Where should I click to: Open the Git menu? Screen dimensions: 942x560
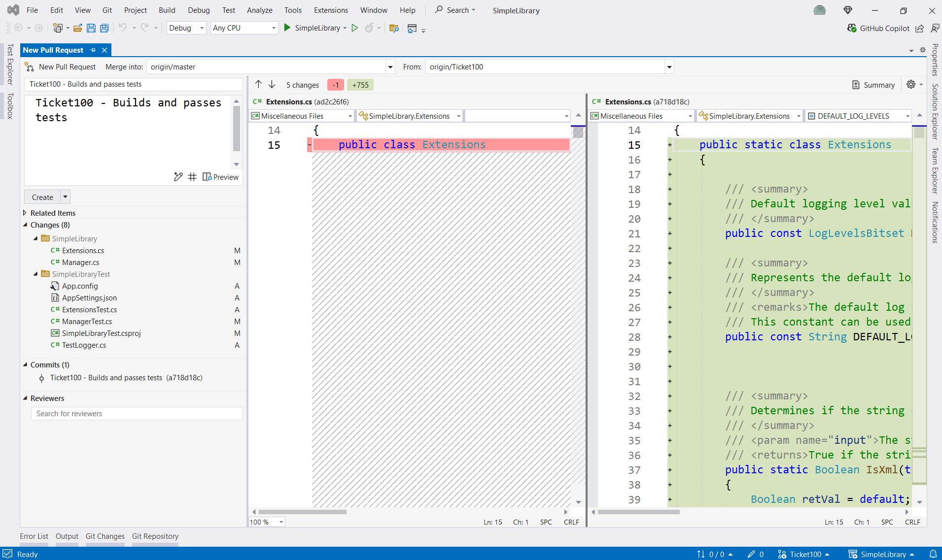tap(107, 10)
